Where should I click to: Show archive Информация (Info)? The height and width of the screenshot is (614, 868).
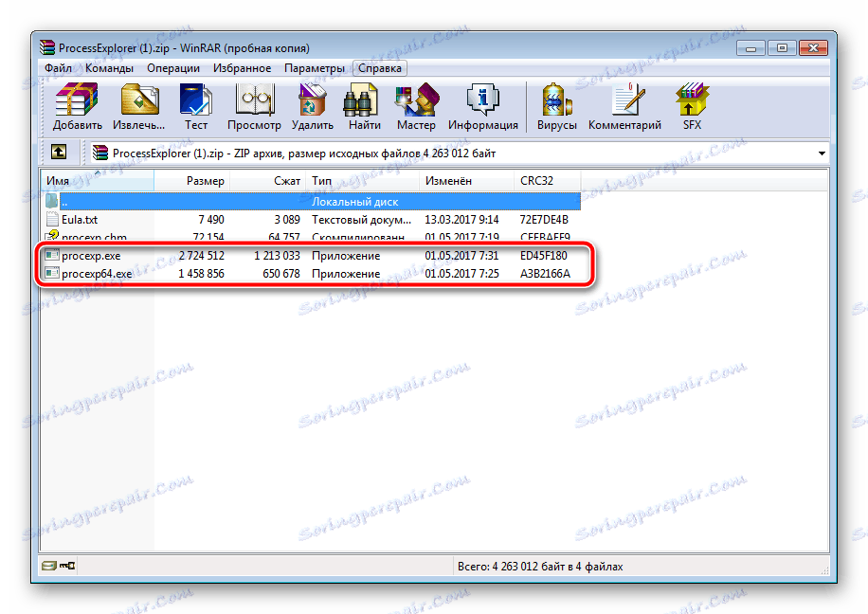pyautogui.click(x=482, y=107)
